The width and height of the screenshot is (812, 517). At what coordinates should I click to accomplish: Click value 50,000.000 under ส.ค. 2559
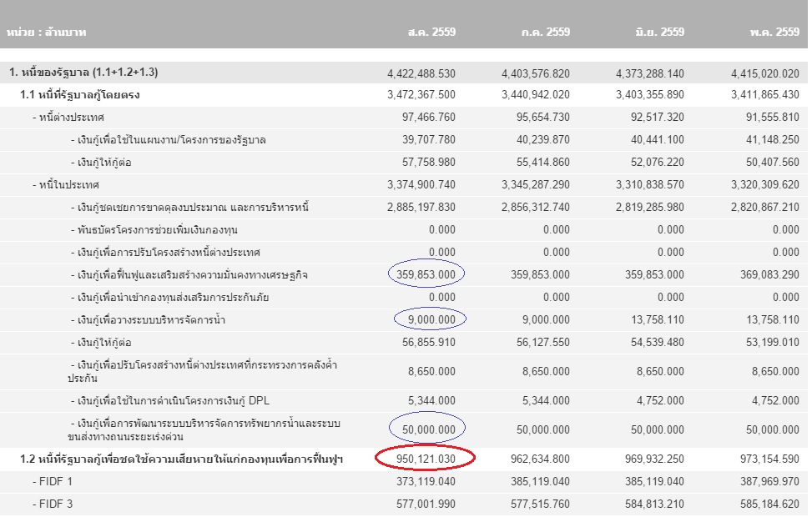click(x=428, y=429)
